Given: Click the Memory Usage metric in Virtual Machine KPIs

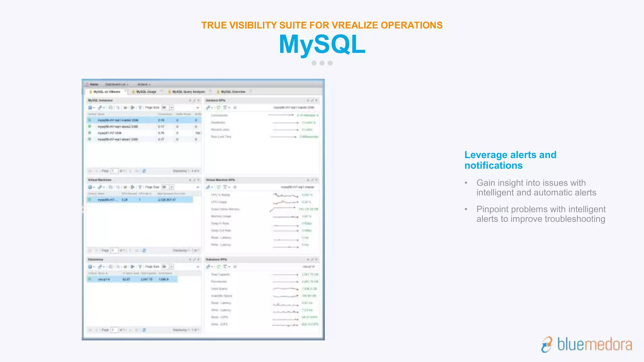Looking at the screenshot, I should [221, 216].
